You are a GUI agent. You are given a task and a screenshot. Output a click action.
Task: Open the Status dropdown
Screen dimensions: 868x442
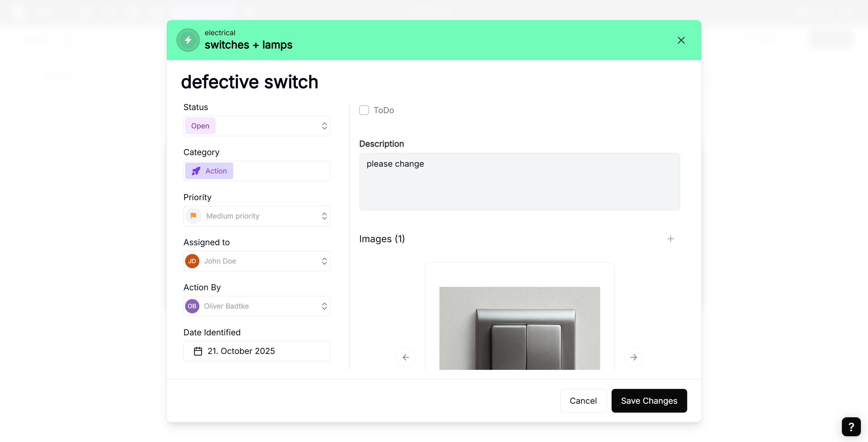(x=257, y=126)
